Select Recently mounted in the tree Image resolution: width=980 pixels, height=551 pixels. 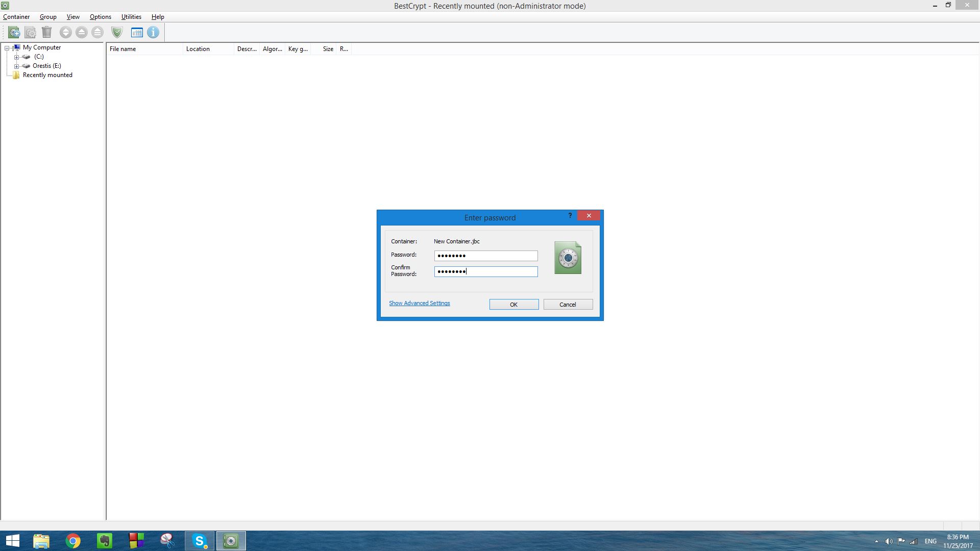pyautogui.click(x=47, y=75)
